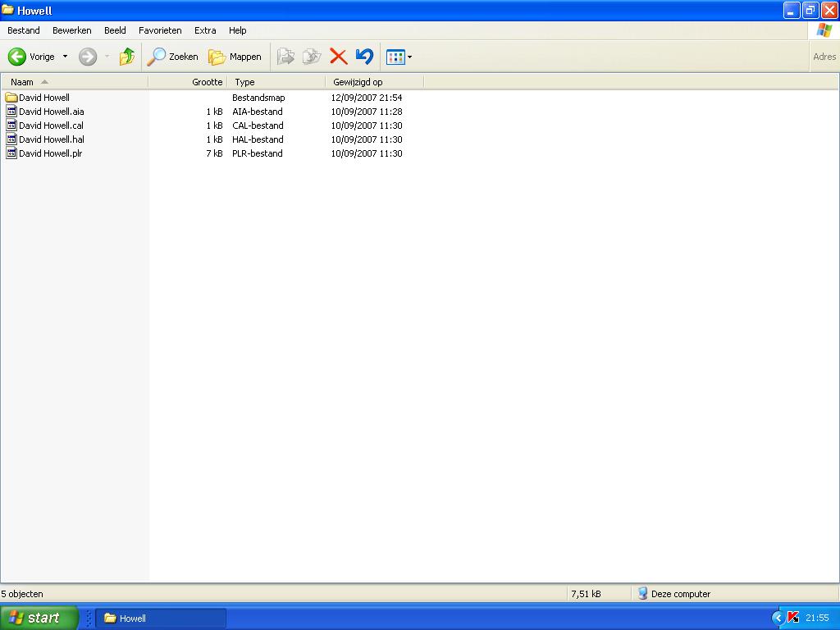Open the view mode dropdown

point(409,57)
